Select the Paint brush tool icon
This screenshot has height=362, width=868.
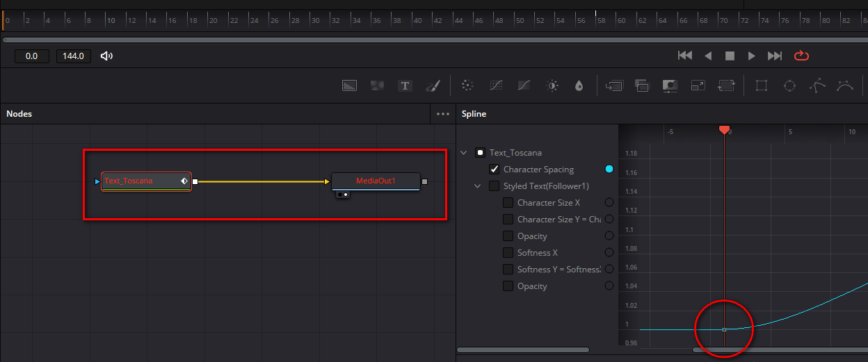point(433,85)
